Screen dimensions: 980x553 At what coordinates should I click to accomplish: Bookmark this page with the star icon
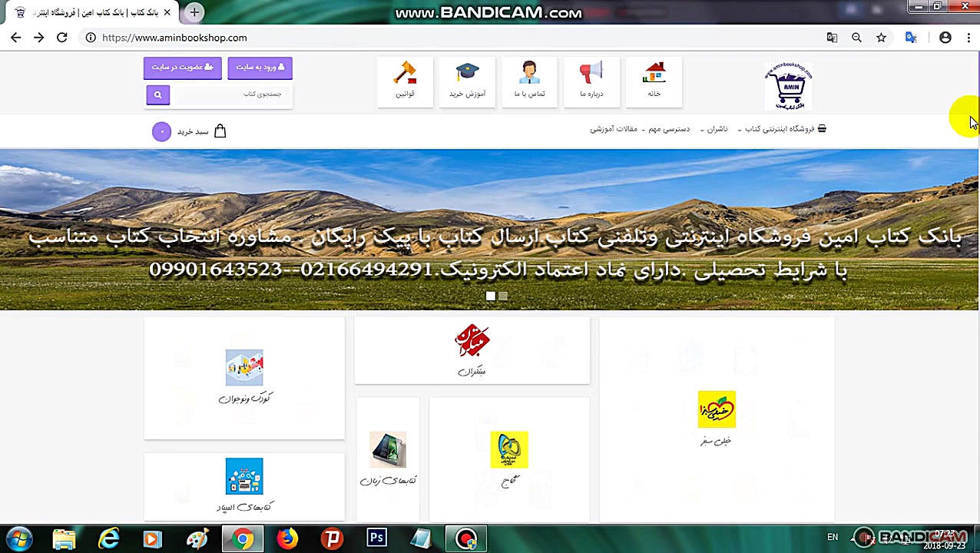[881, 38]
